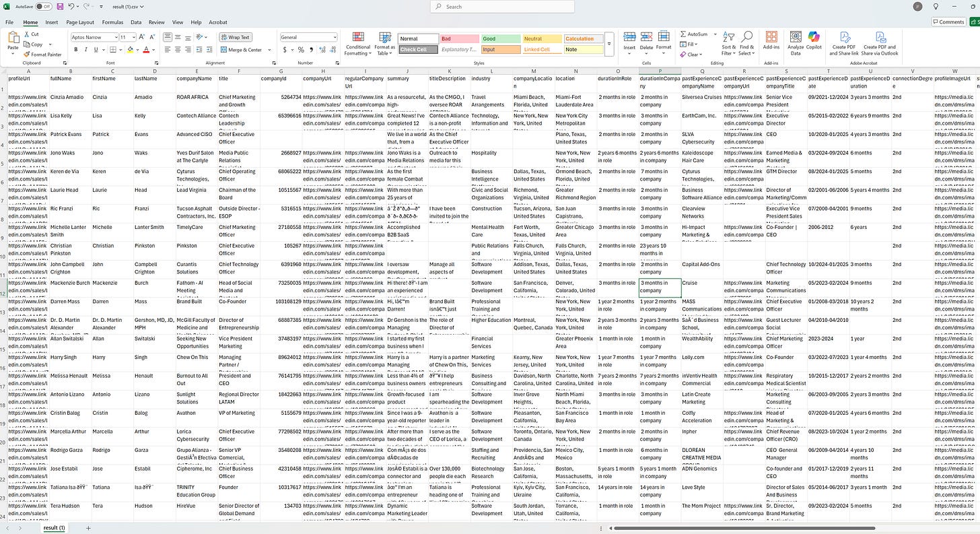Click Create PDF and Share via Outlook

880,43
